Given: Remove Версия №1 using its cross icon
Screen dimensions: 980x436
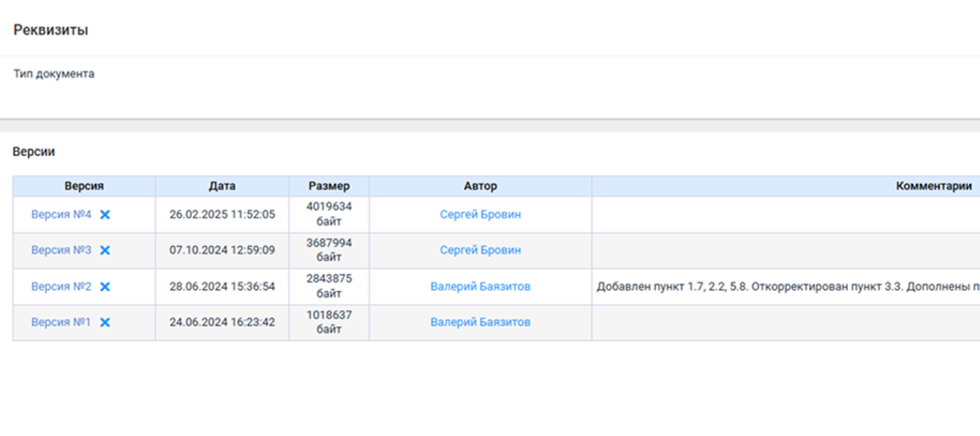Looking at the screenshot, I should [x=105, y=322].
